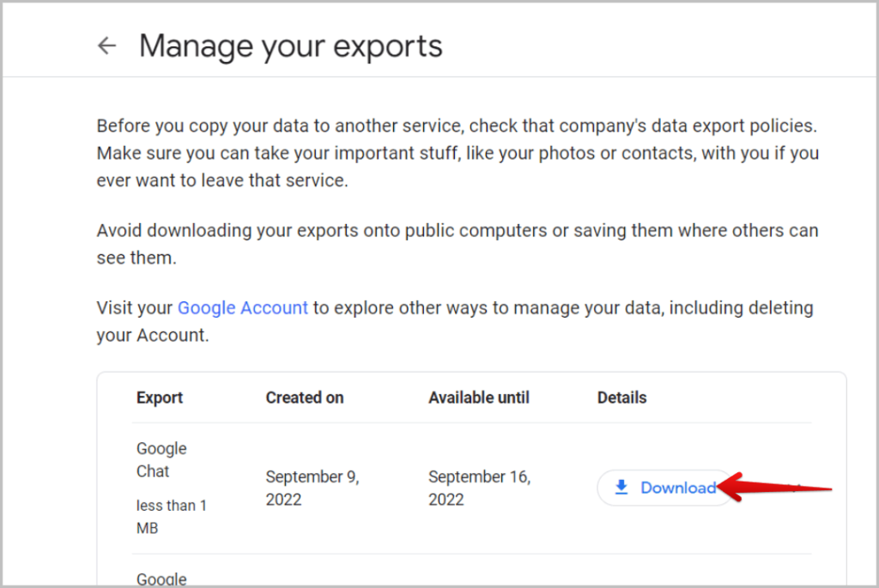Click the 'less than 1 MB' size text

click(172, 516)
